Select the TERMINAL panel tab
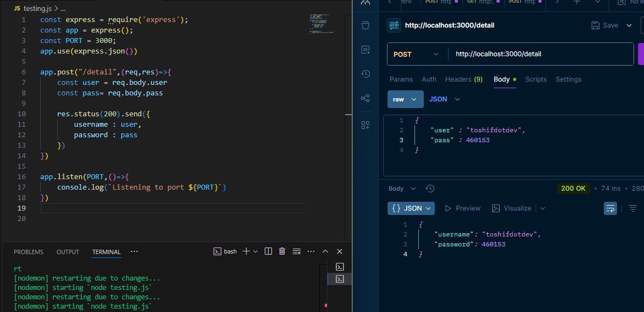Image resolution: width=644 pixels, height=312 pixels. point(106,252)
